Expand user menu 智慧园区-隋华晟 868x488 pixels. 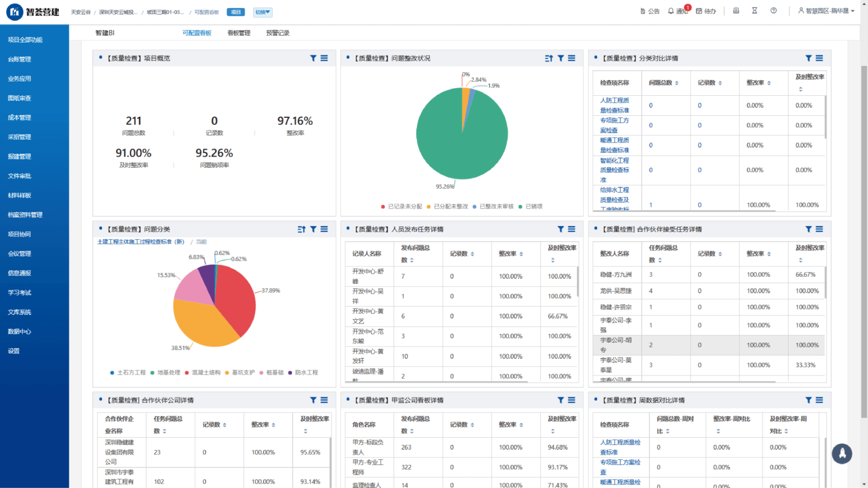point(826,11)
